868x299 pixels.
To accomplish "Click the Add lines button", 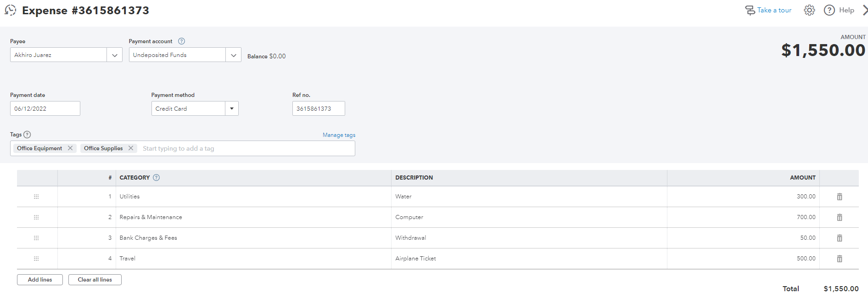I will (40, 280).
